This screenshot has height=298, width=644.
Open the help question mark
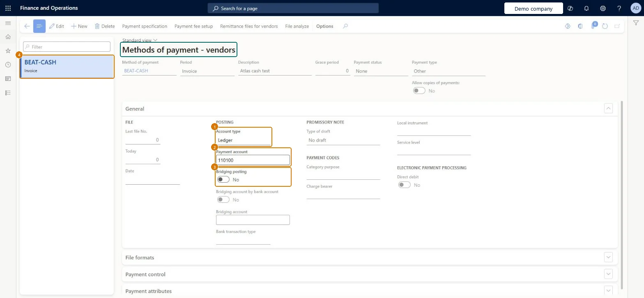pos(619,8)
